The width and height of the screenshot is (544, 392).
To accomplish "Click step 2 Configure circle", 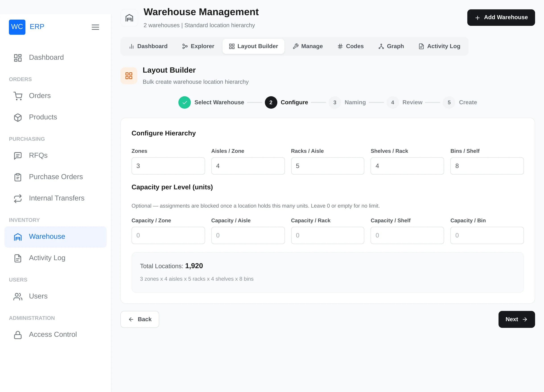I will 271,102.
